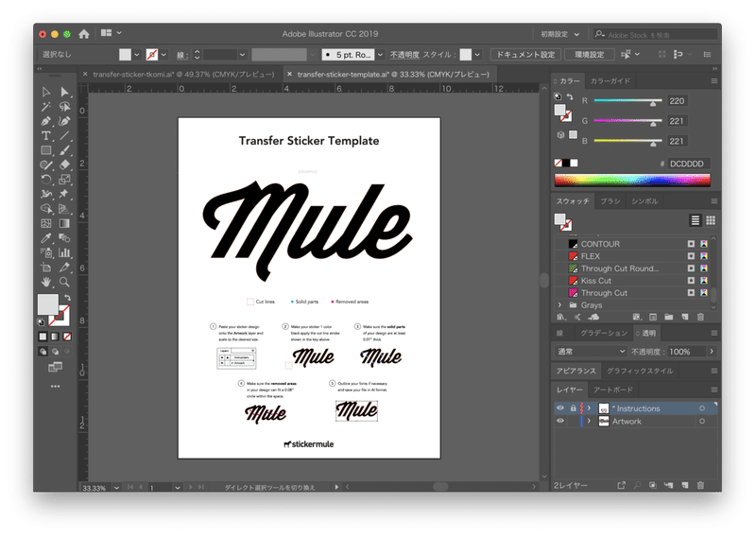Select the Perspective Grid tool
This screenshot has height=537, width=756.
64,209
